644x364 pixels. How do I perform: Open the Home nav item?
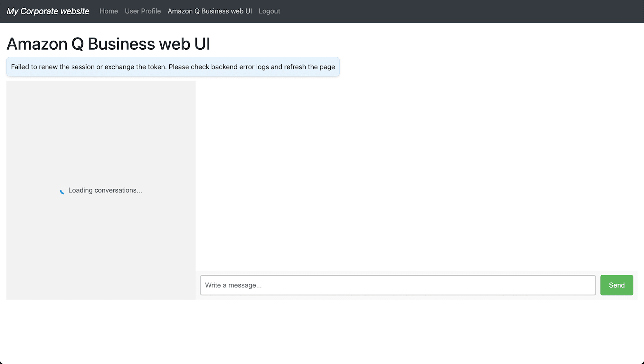coord(109,11)
